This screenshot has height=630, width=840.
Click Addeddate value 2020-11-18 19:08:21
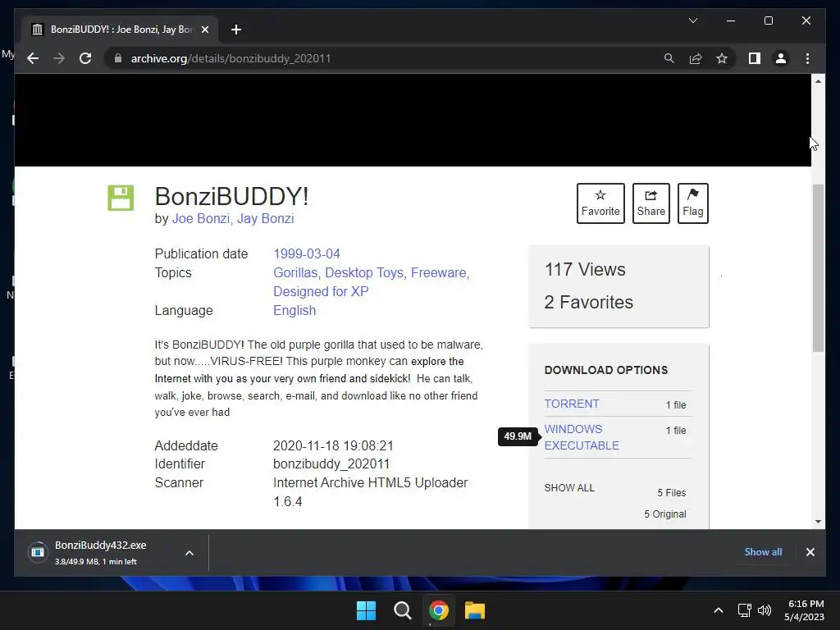point(333,445)
